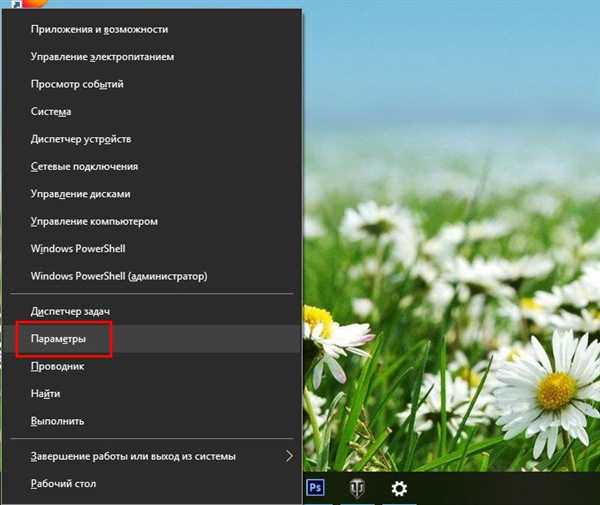Choose Выполнить from the menu
Image resolution: width=600 pixels, height=505 pixels.
[x=152, y=421]
